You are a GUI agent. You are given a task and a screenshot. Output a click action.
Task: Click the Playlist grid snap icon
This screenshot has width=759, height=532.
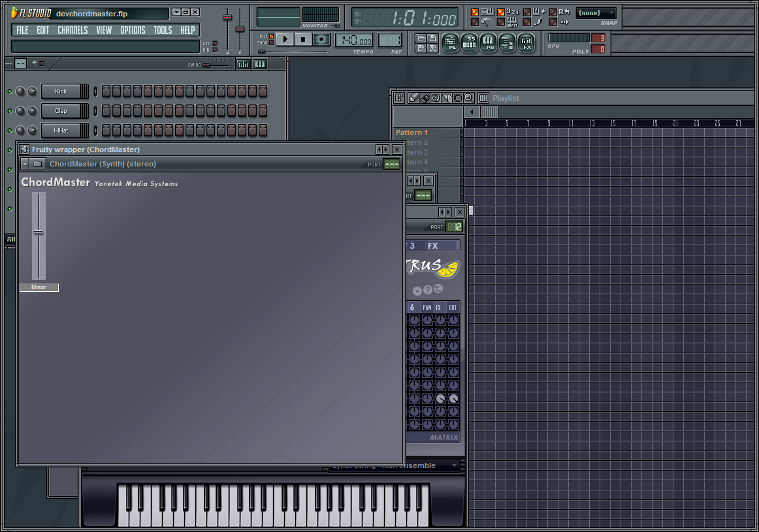[483, 98]
